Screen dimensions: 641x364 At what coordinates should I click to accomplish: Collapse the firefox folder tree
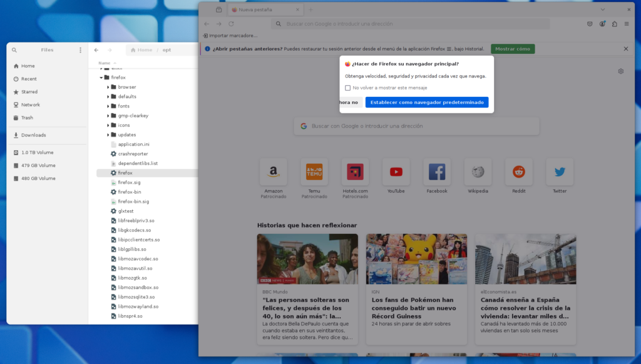point(101,78)
